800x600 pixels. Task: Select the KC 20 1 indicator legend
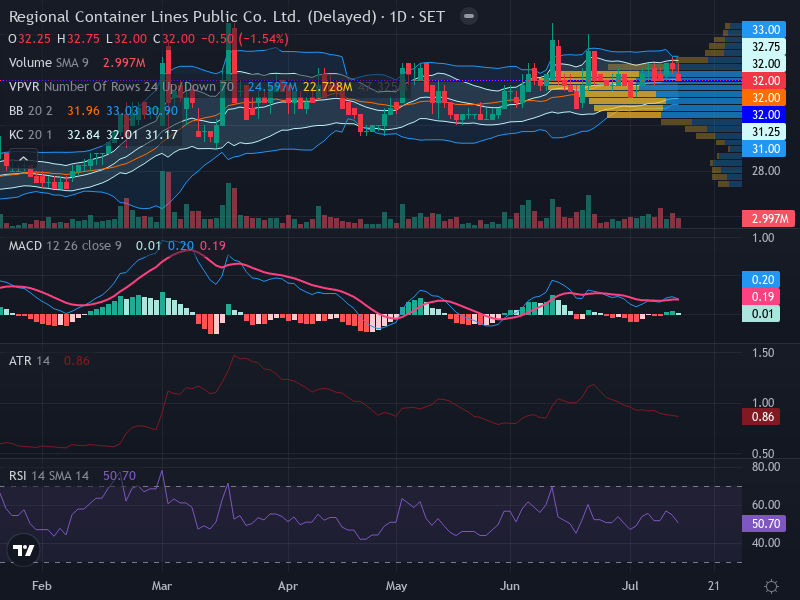[x=31, y=135]
